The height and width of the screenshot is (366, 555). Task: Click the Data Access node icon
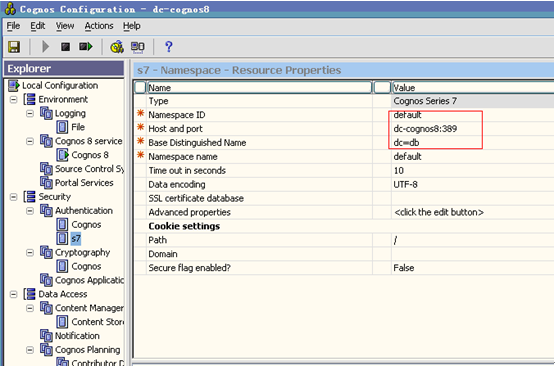30,294
